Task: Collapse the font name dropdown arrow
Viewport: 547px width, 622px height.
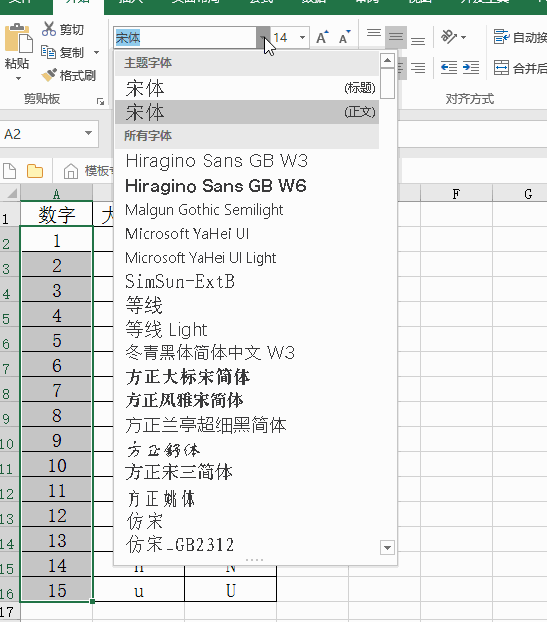Action: [x=263, y=38]
